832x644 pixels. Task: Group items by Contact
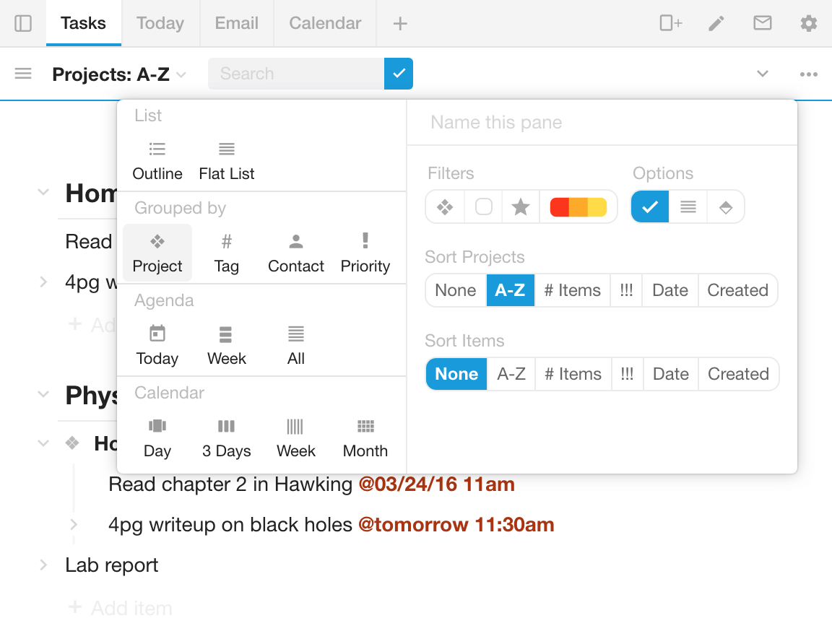pos(295,253)
